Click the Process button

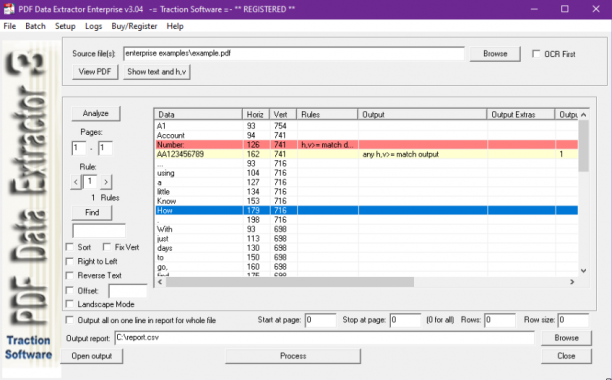coord(293,356)
